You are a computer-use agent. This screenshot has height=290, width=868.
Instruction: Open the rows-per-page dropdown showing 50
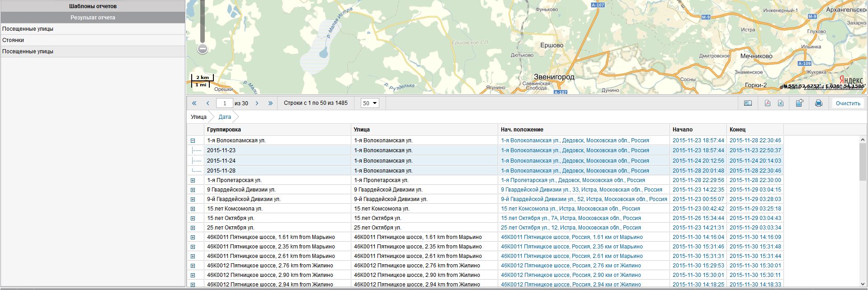(x=370, y=103)
